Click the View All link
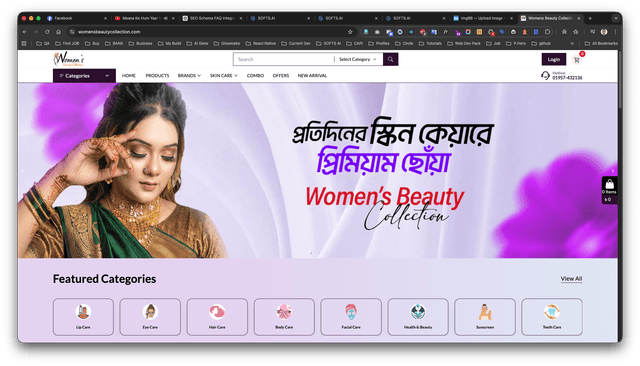 click(x=571, y=279)
